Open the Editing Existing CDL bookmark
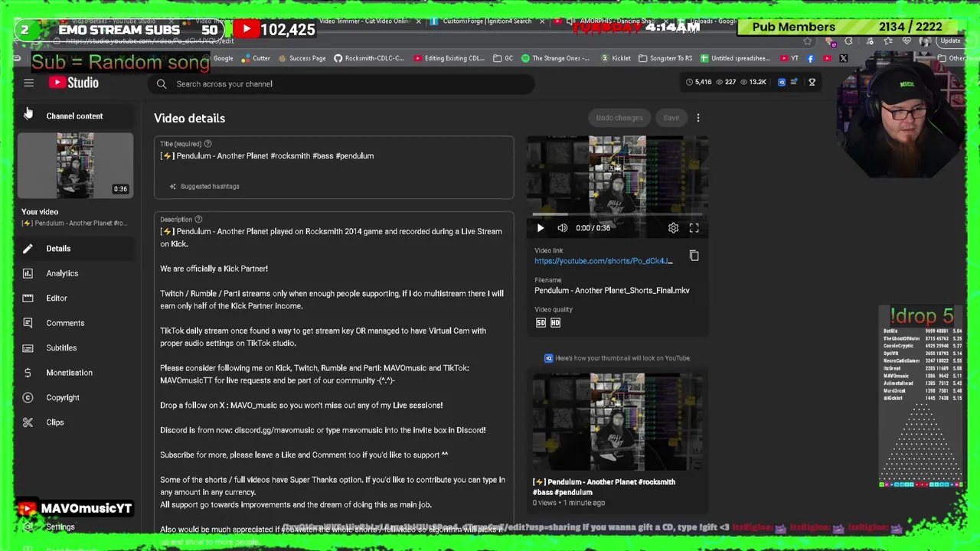980x551 pixels. (x=449, y=58)
